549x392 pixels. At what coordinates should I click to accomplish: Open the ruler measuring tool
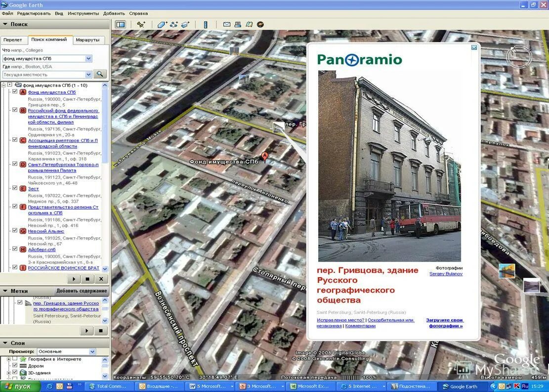click(206, 25)
